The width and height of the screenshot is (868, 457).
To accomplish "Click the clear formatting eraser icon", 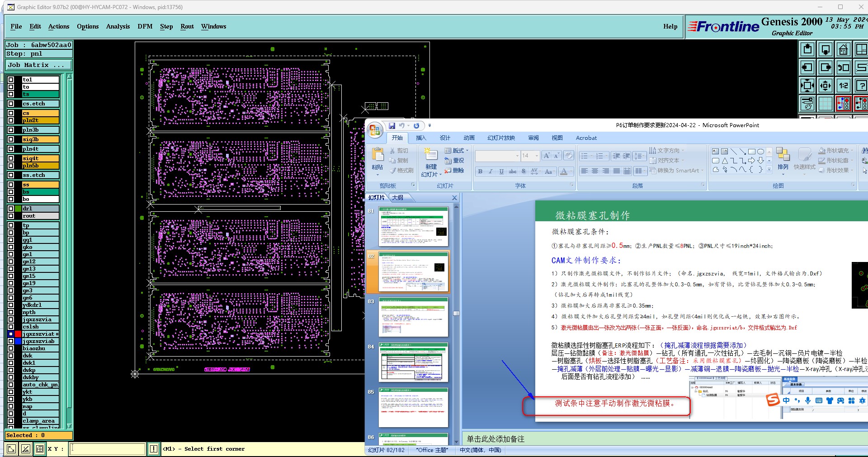I will pyautogui.click(x=569, y=156).
